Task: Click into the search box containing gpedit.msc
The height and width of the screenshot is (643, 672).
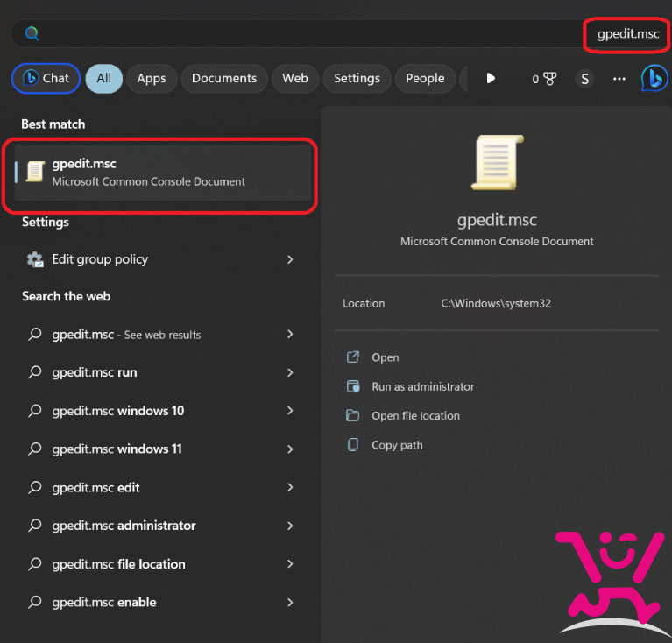Action: [339, 33]
